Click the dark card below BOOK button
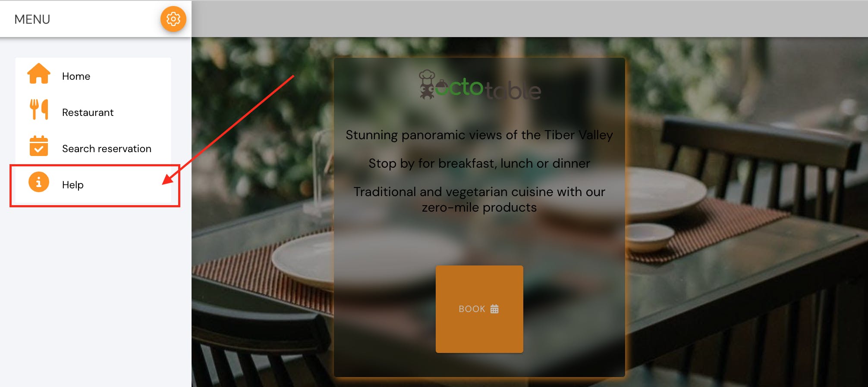The height and width of the screenshot is (387, 868). click(x=479, y=365)
